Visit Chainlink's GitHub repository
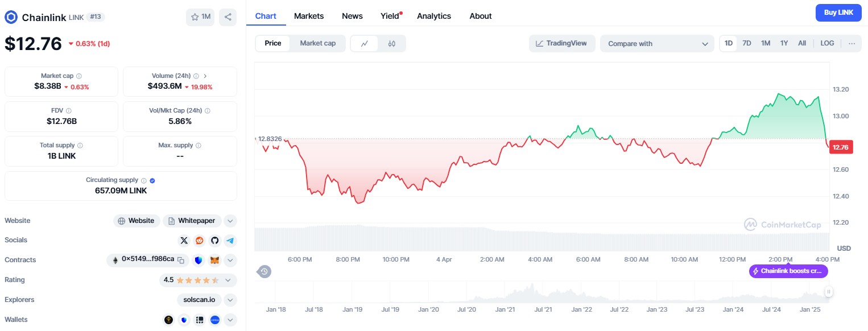The height and width of the screenshot is (331, 868). (x=214, y=240)
